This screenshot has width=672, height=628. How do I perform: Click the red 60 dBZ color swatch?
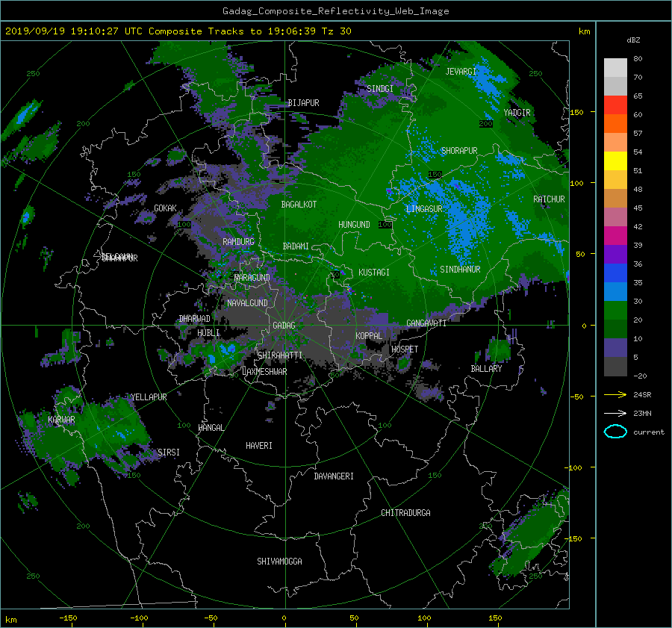coord(615,105)
